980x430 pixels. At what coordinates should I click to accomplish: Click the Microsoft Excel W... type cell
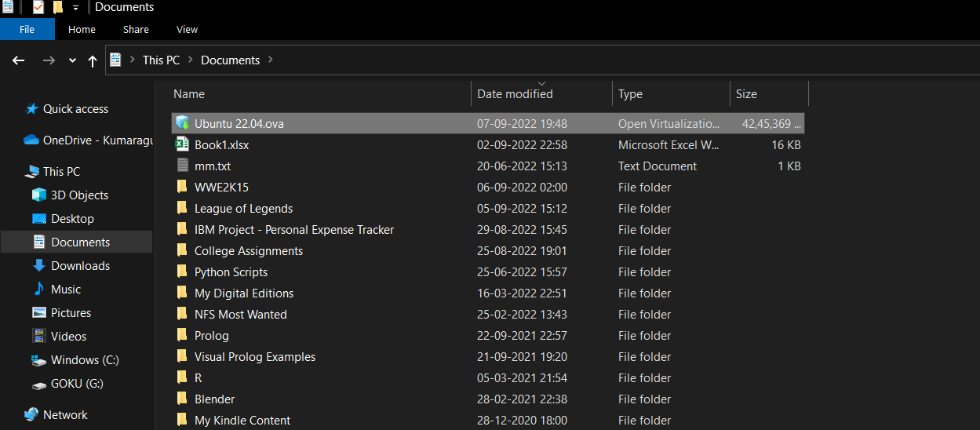tap(669, 144)
